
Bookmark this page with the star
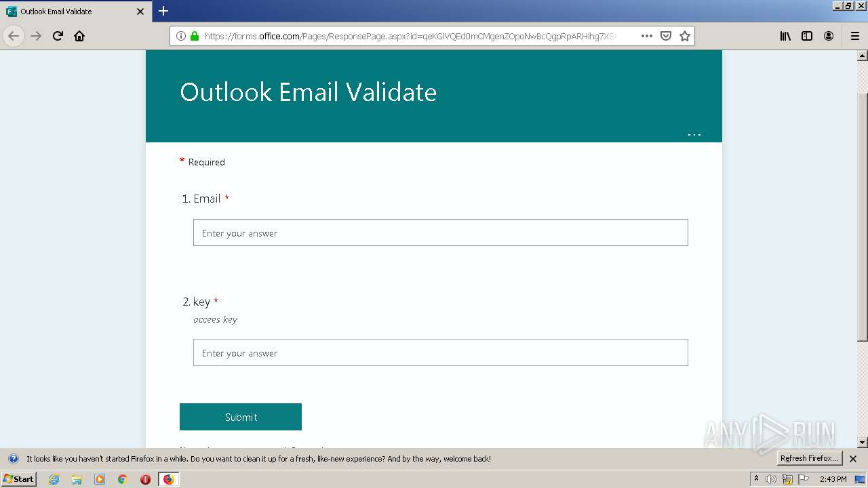(x=685, y=36)
